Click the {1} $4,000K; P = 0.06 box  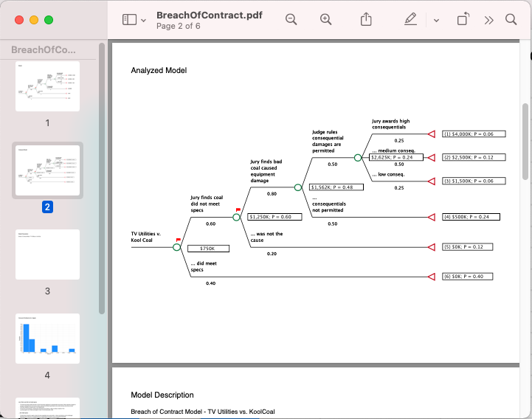[474, 134]
